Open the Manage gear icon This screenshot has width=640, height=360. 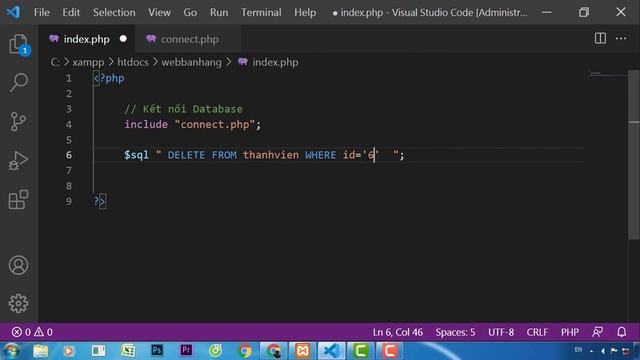18,303
